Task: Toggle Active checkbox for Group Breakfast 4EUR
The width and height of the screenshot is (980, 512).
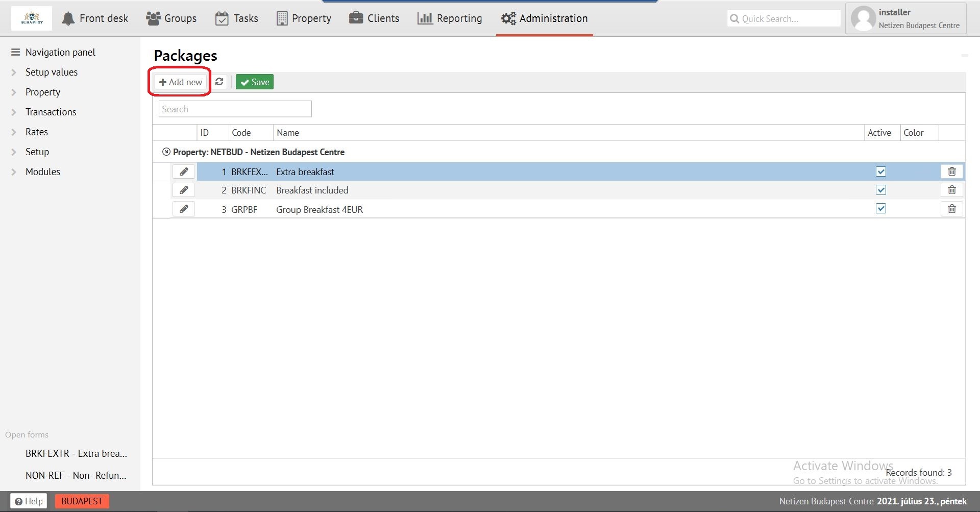Action: click(881, 208)
